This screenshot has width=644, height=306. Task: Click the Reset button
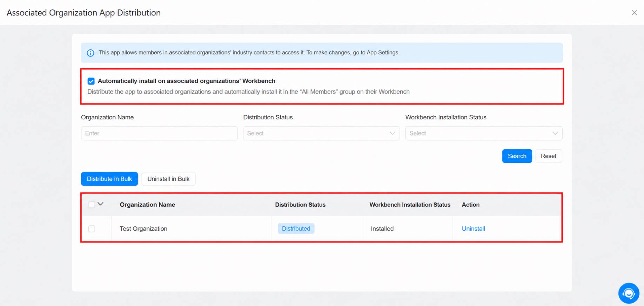point(548,156)
